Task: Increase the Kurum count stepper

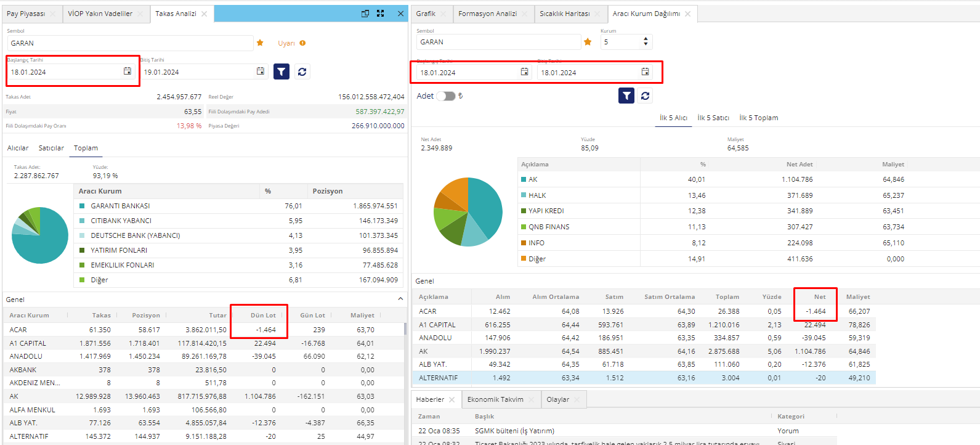Action: [646, 39]
